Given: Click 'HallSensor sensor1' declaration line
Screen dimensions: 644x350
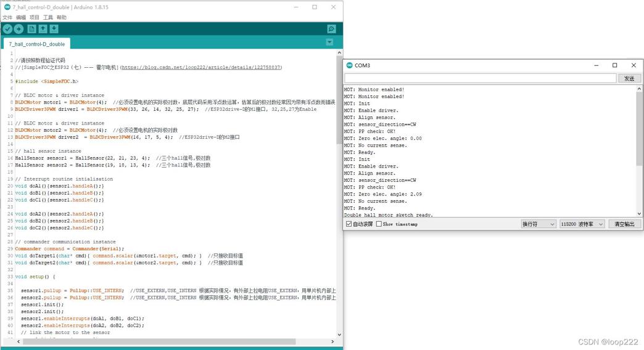Looking at the screenshot, I should tap(113, 158).
